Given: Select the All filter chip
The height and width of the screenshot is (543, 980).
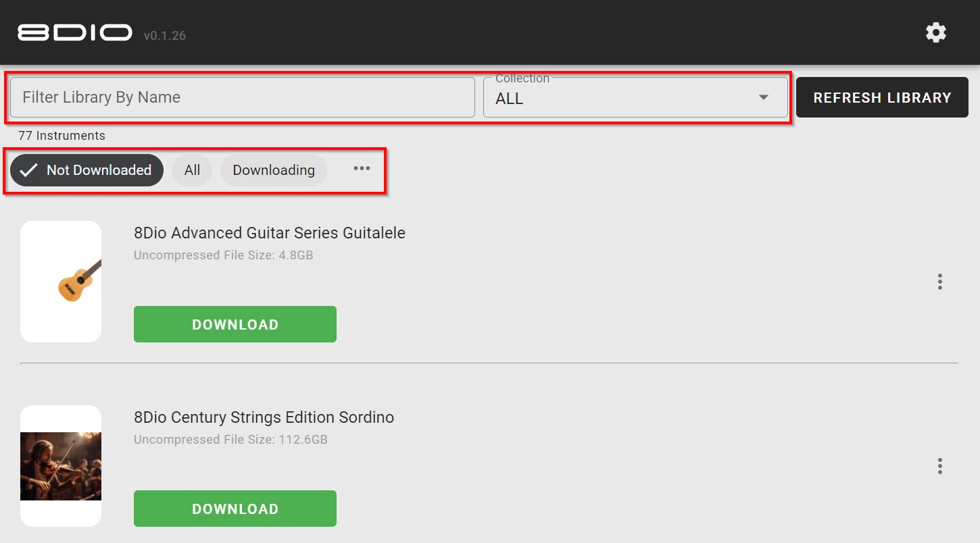Looking at the screenshot, I should pos(192,170).
